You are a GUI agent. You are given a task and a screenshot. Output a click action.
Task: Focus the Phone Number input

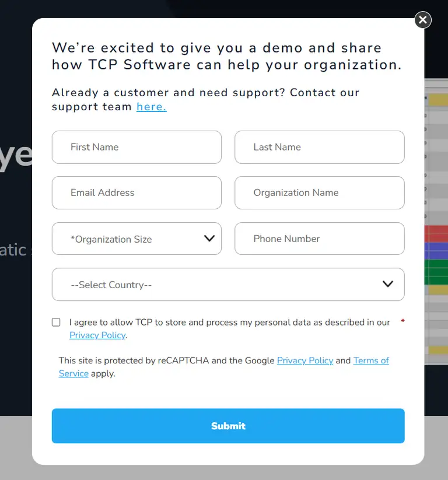tap(319, 239)
